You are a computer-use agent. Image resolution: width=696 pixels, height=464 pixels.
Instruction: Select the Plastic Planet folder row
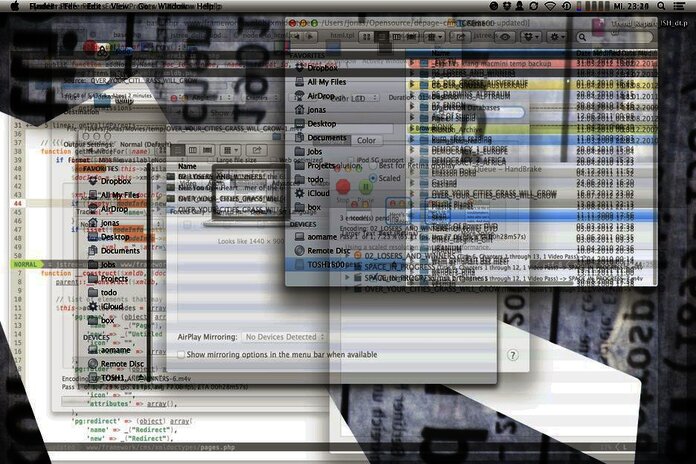coord(532,205)
